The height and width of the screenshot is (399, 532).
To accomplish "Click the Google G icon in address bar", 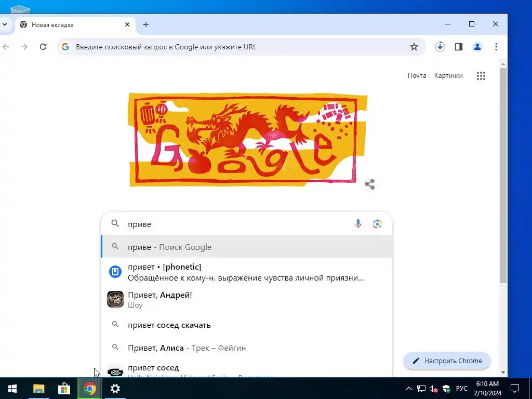I will pos(65,47).
